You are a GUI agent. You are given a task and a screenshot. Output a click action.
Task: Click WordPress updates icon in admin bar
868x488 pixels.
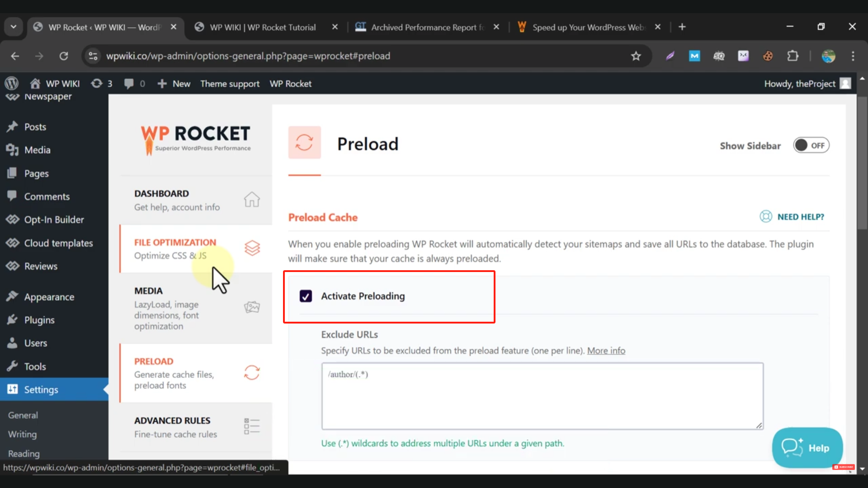(x=97, y=84)
